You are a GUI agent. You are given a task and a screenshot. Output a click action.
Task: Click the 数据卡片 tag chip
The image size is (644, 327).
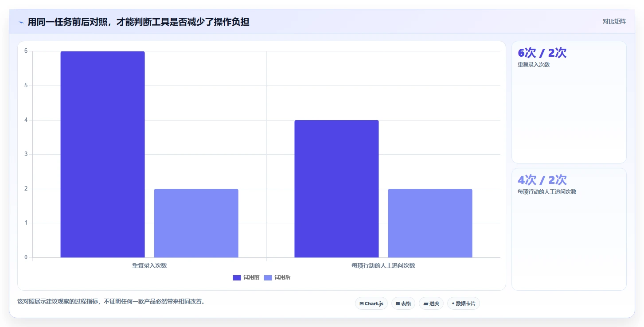[464, 304]
